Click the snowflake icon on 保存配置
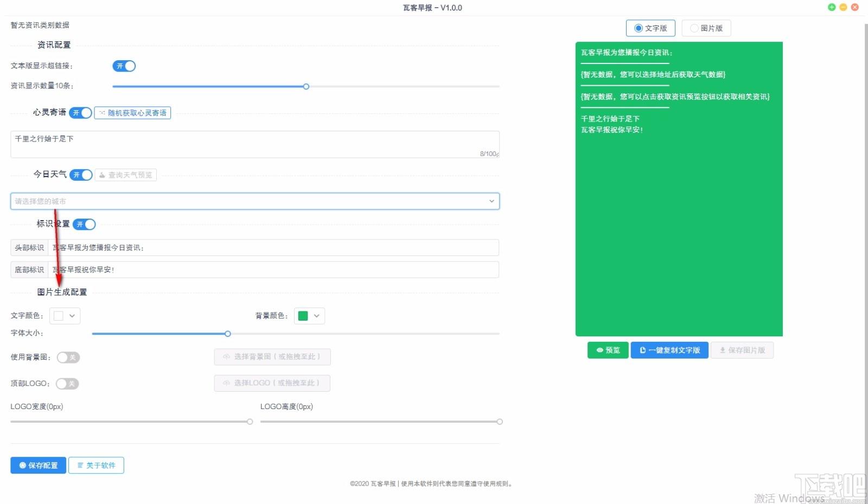This screenshot has height=504, width=868. (x=23, y=465)
